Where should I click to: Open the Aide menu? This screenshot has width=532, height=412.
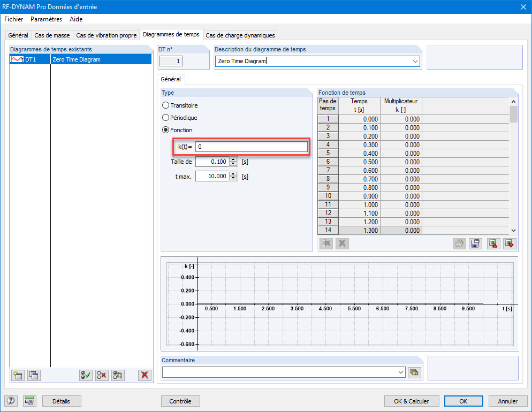pos(76,19)
